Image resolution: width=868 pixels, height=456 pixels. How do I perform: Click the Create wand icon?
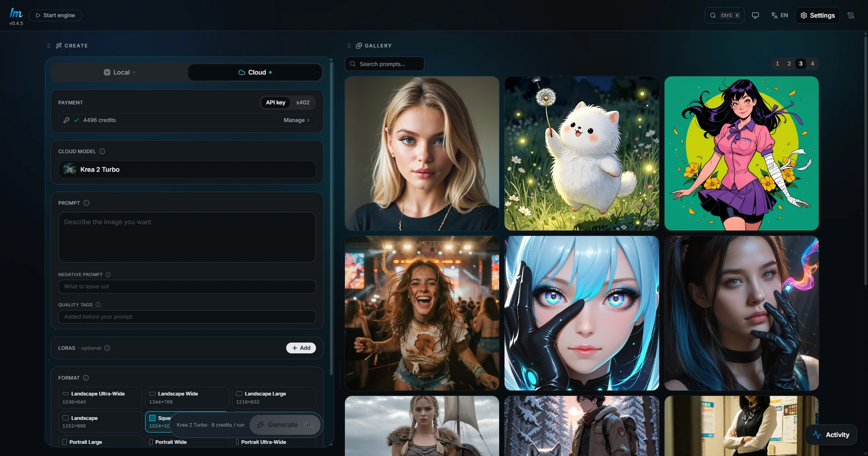coord(59,46)
